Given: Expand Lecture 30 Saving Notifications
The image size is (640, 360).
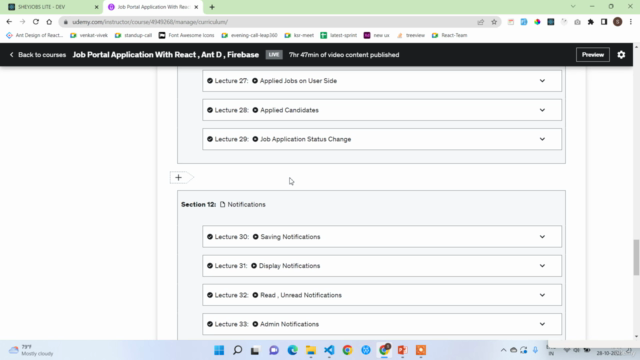Looking at the screenshot, I should (x=542, y=237).
